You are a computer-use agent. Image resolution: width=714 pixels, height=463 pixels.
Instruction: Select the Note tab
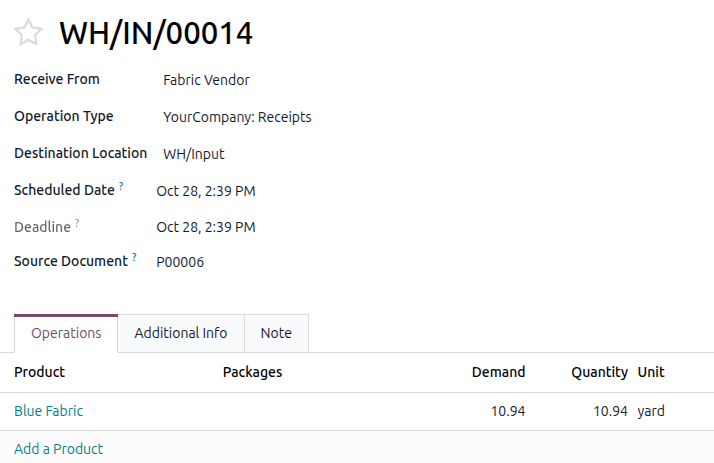(276, 333)
